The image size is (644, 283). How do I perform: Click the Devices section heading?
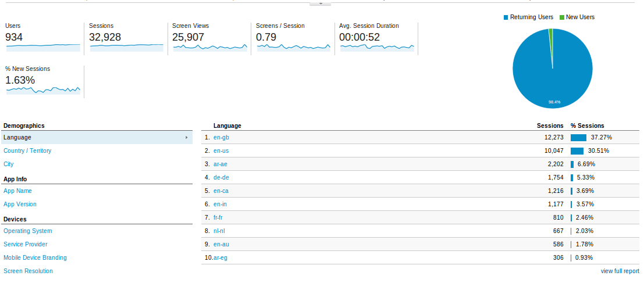click(x=15, y=220)
